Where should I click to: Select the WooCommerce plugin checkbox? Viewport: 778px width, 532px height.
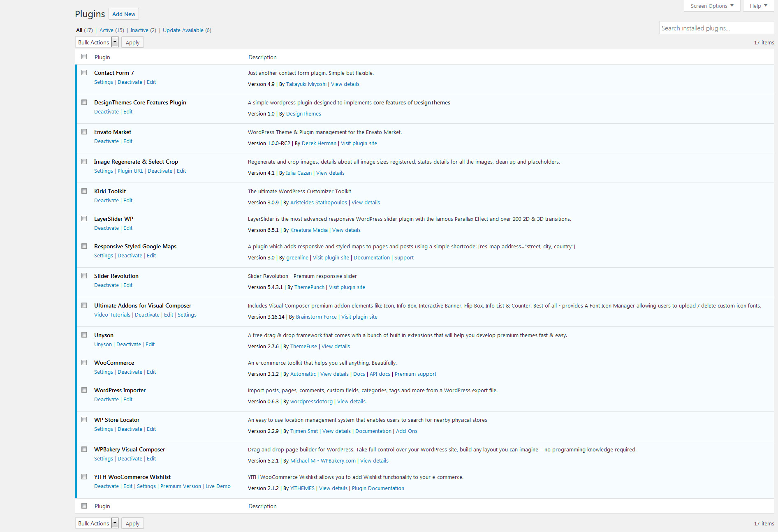point(84,362)
